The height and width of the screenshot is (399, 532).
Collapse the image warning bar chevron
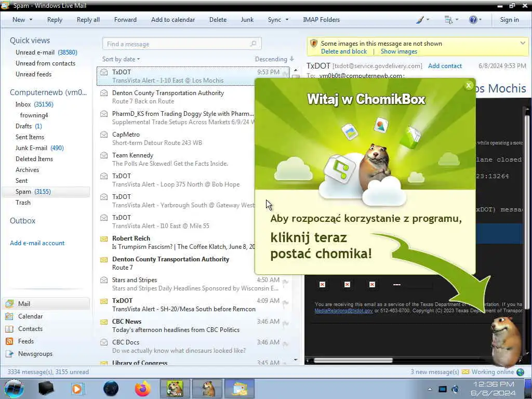point(523,43)
